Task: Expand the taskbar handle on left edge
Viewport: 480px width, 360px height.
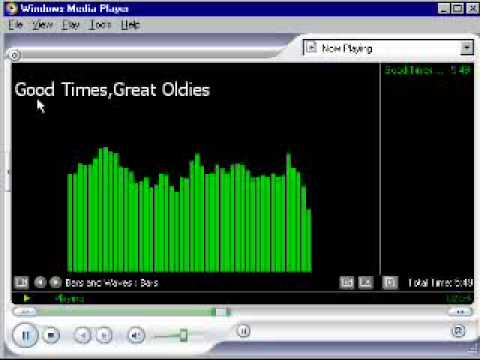Action: 8,173
